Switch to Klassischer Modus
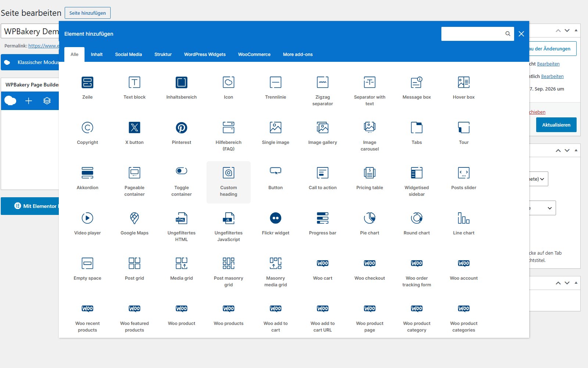The image size is (588, 368). pyautogui.click(x=30, y=62)
